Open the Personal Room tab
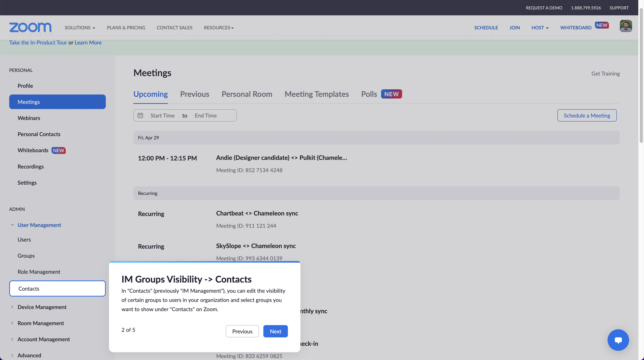The image size is (644, 360). tap(247, 94)
